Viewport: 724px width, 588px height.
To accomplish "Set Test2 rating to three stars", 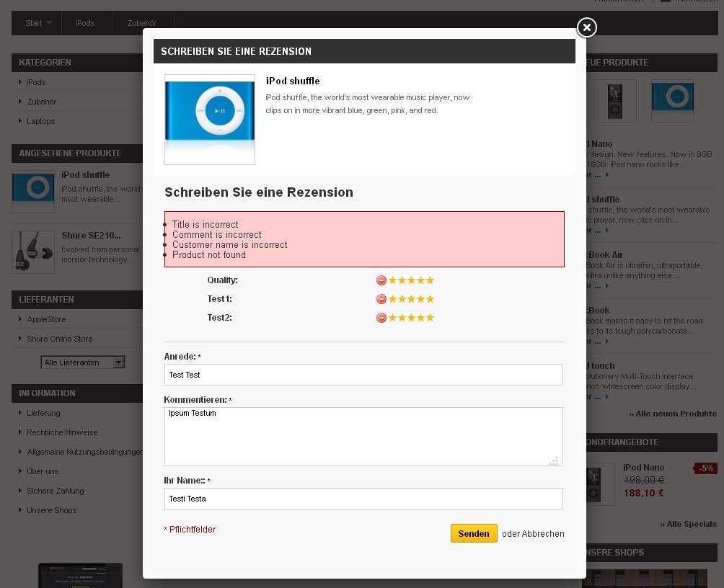I will pos(412,318).
